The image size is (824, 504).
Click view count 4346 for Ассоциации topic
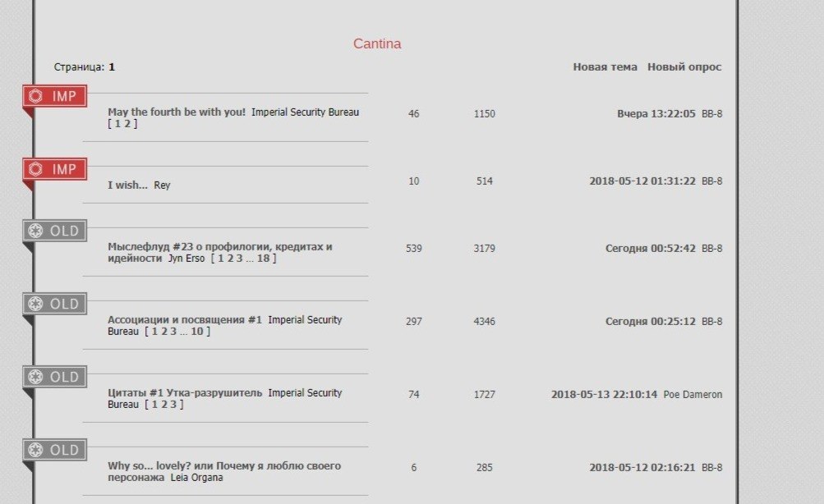[x=484, y=321]
